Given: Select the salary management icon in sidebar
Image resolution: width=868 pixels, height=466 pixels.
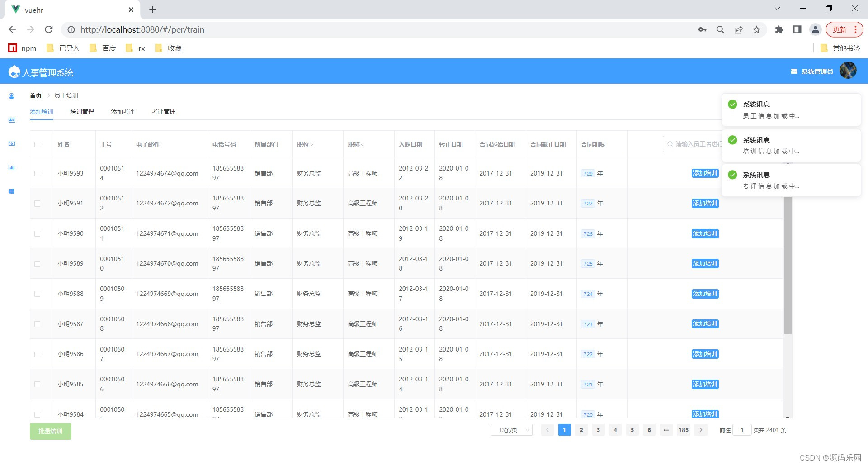Looking at the screenshot, I should (11, 143).
